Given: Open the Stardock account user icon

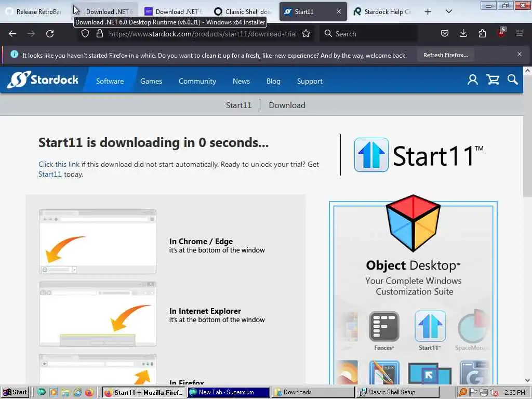Looking at the screenshot, I should tap(473, 79).
